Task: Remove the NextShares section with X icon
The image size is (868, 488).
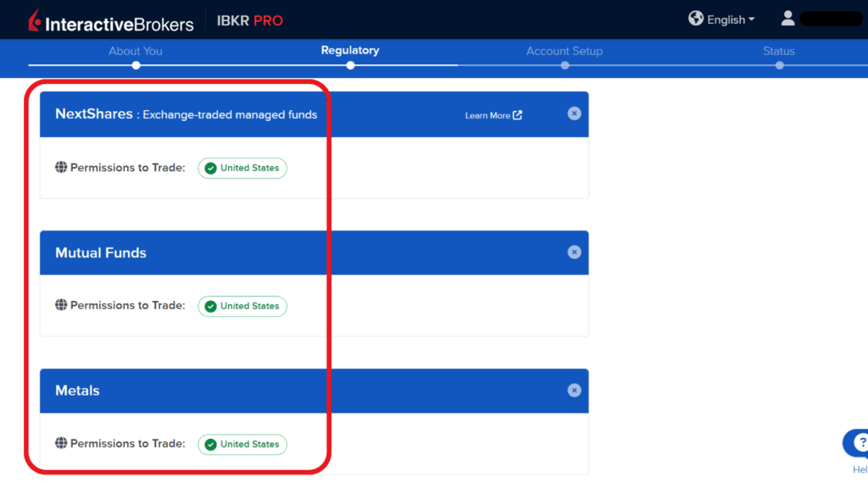Action: point(574,114)
